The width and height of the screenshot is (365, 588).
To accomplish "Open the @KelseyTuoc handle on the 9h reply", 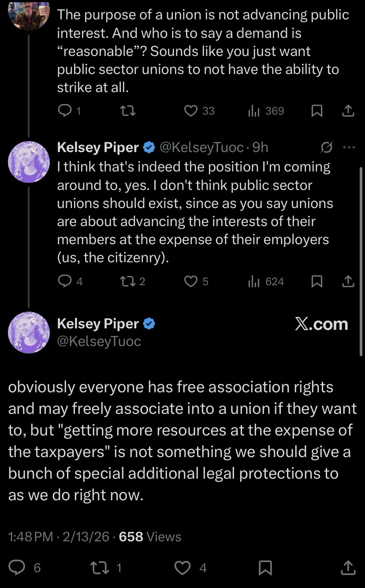I will (x=201, y=147).
